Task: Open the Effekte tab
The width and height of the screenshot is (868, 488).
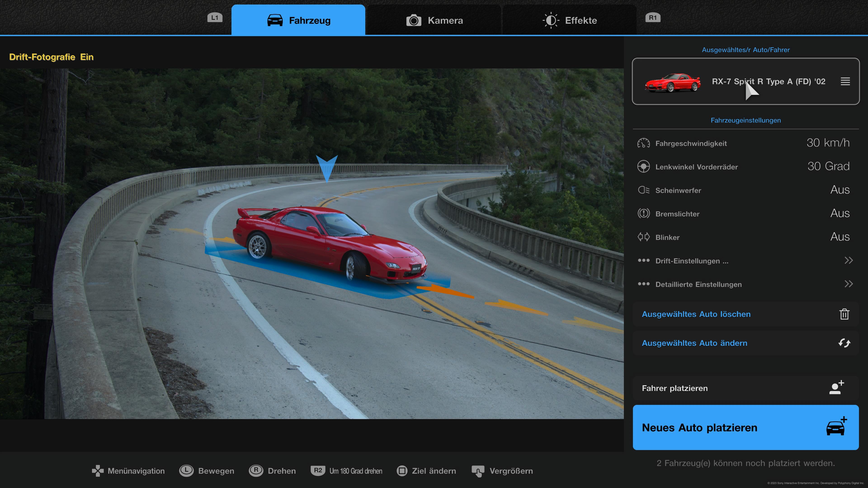Action: pyautogui.click(x=569, y=20)
